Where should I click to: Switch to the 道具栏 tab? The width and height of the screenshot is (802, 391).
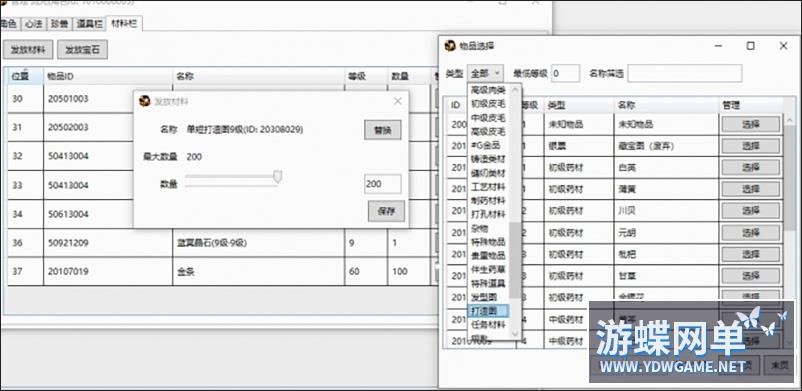(90, 24)
